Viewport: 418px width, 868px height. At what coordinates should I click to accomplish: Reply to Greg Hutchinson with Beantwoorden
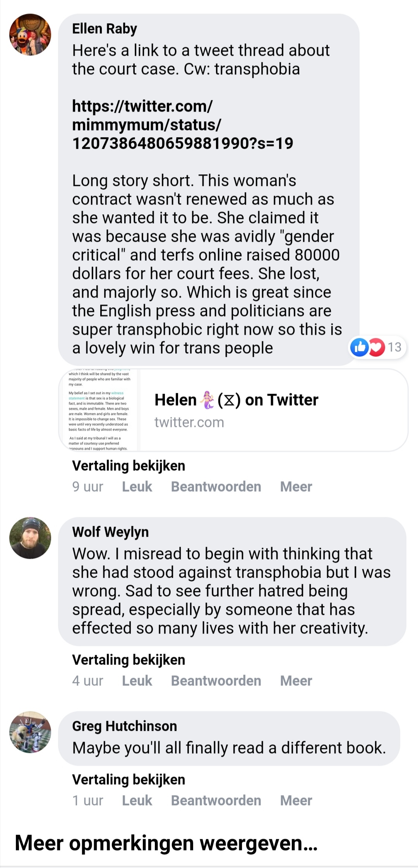click(x=216, y=801)
